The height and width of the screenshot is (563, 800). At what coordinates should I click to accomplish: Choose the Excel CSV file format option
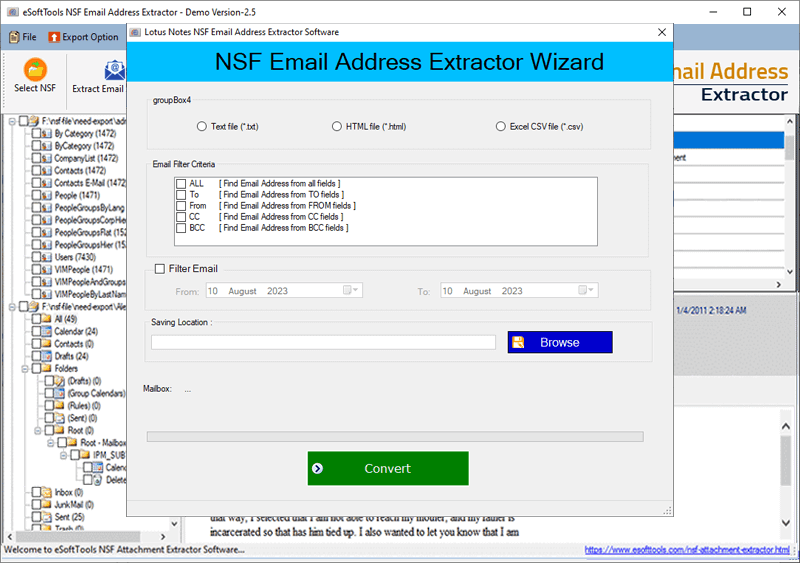click(500, 127)
